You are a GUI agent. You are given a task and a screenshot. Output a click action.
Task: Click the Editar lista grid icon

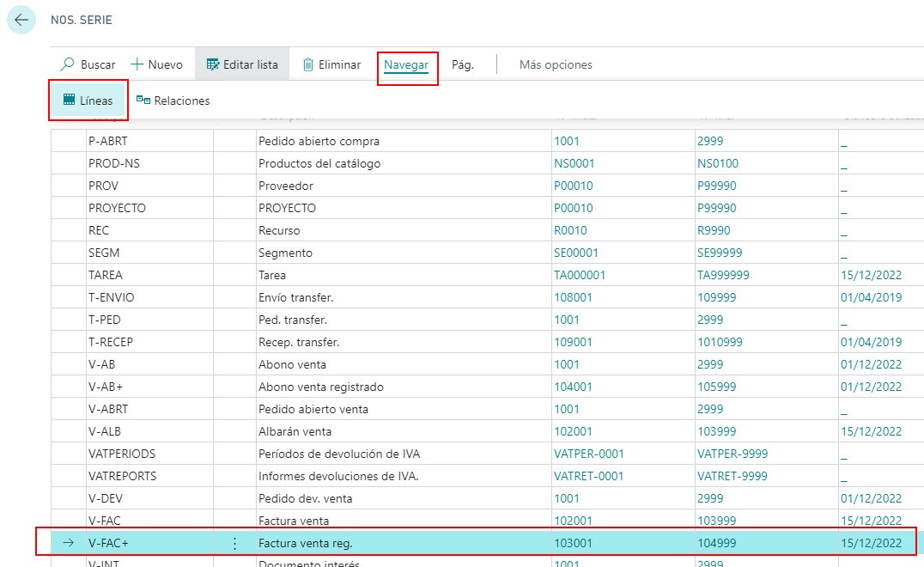213,64
